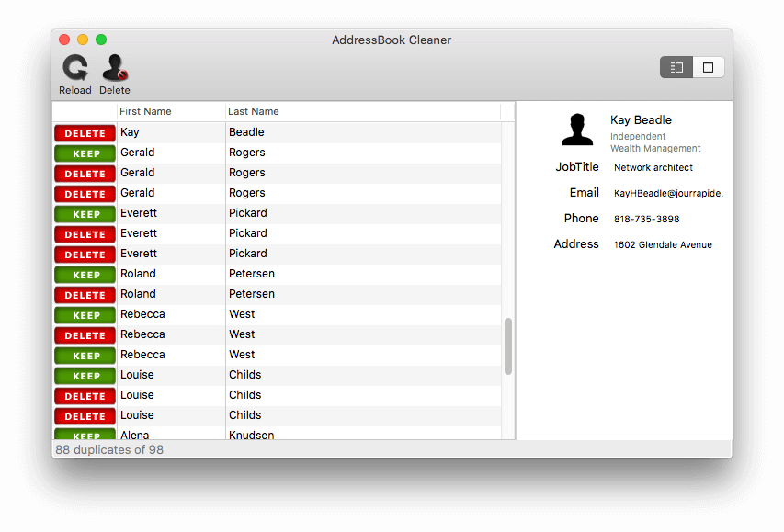Select 'Childs' in the KEEP row
Viewport: 784px width, 532px height.
pyautogui.click(x=245, y=375)
